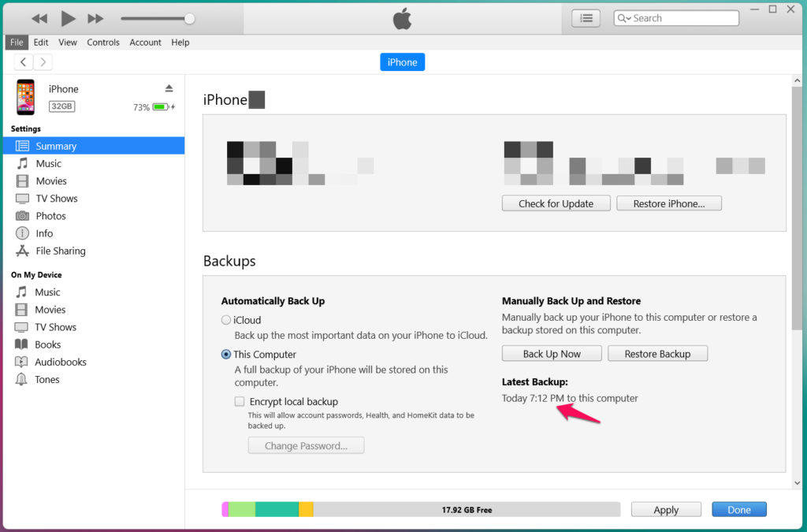Click the play button
The width and height of the screenshot is (807, 532).
pyautogui.click(x=68, y=19)
